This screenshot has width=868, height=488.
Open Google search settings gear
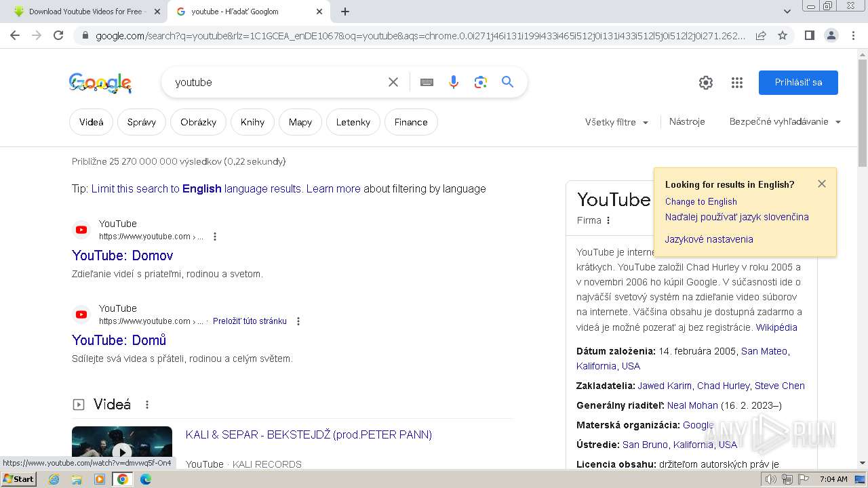[706, 83]
